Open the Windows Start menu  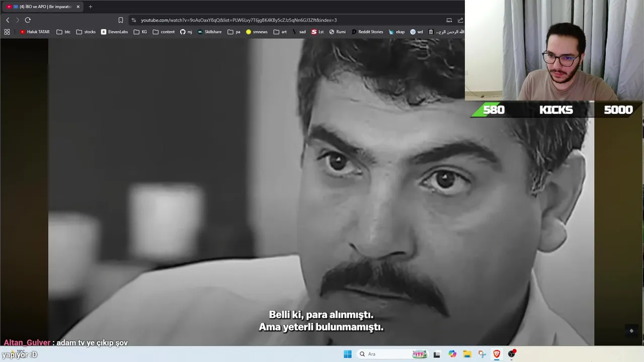pyautogui.click(x=348, y=354)
